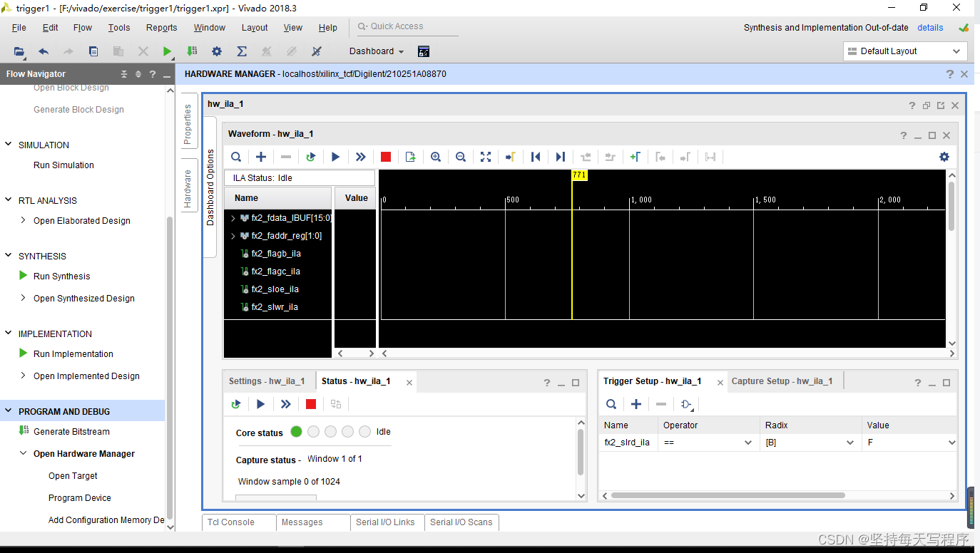The width and height of the screenshot is (980, 553).
Task: Click the Generate Bitstream icon in main toolbar
Action: [x=192, y=51]
